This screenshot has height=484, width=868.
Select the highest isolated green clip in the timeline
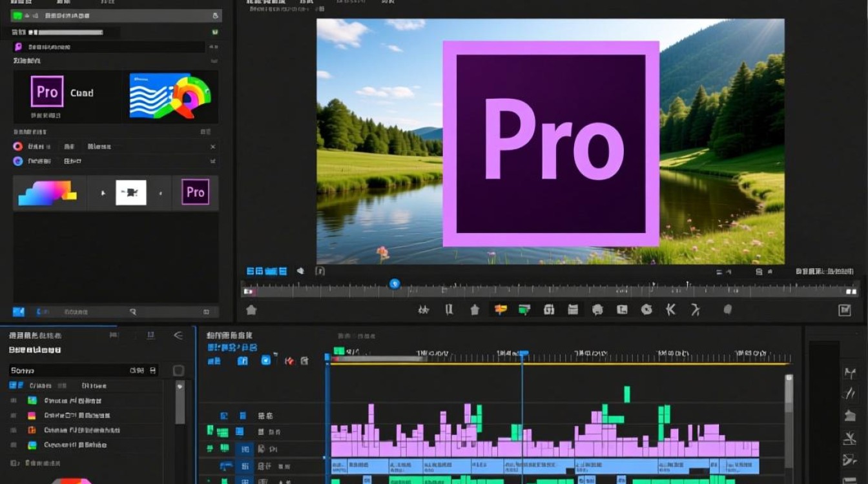click(626, 394)
